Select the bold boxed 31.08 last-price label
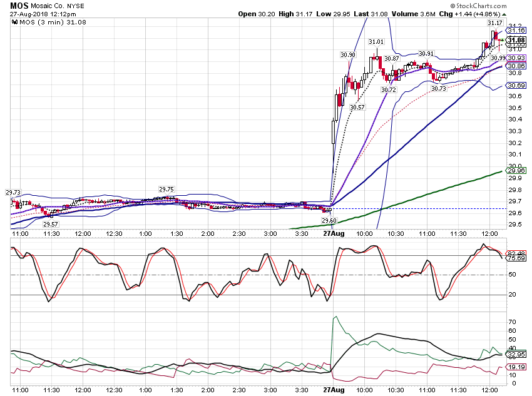The height and width of the screenshot is (396, 532). [516, 40]
